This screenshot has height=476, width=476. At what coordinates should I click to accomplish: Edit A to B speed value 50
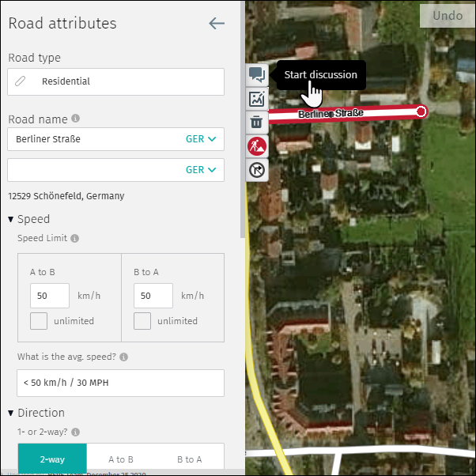[x=50, y=296]
